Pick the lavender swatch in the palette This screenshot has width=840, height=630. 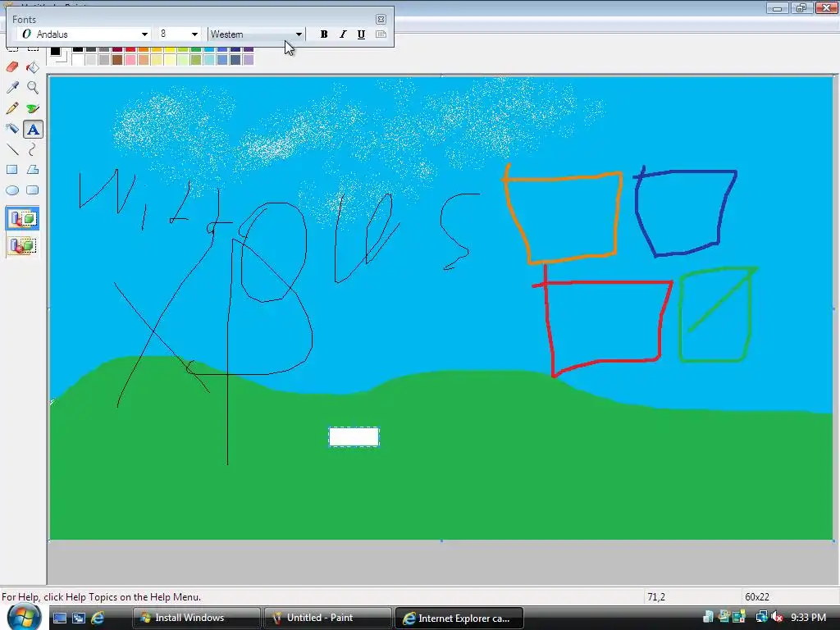tap(249, 59)
